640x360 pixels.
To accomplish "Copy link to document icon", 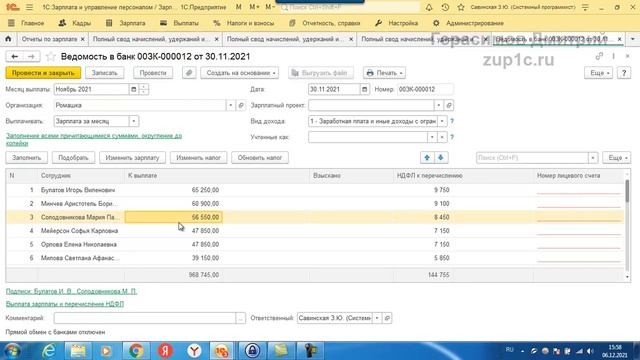I will click(599, 56).
